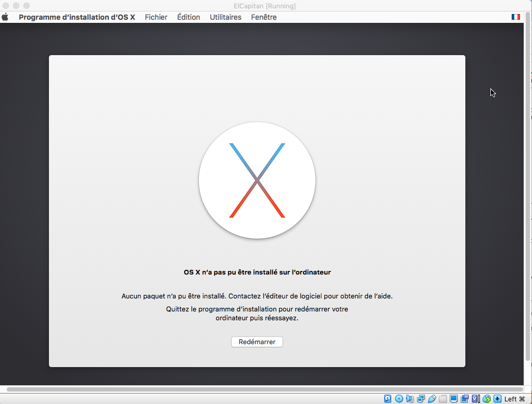The height and width of the screenshot is (404, 532).
Task: Click the Redémarrer button
Action: coord(257,342)
